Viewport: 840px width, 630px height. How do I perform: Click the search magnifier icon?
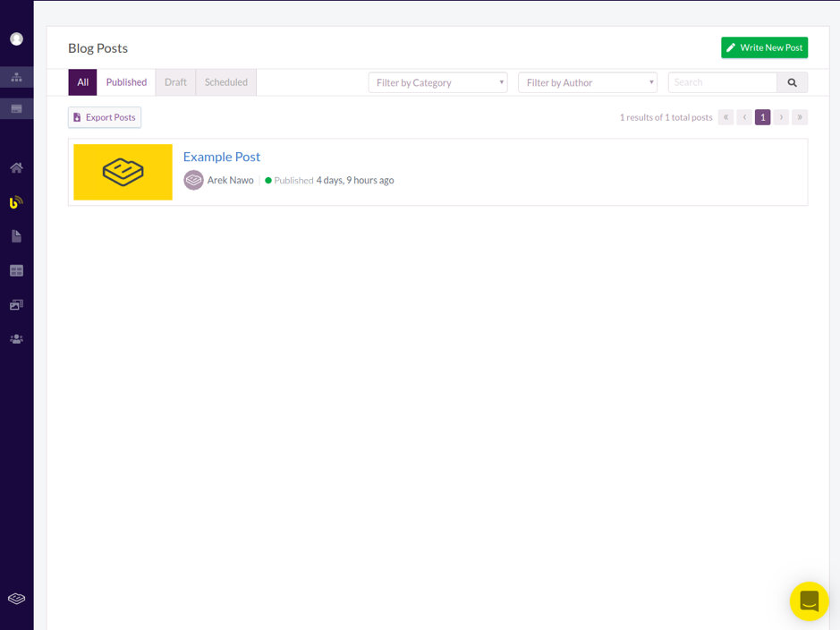click(x=792, y=81)
